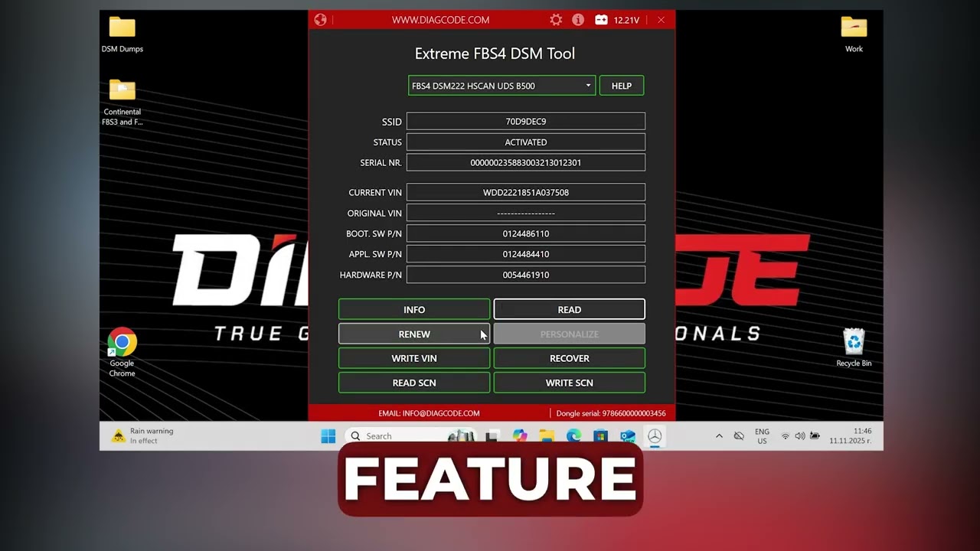Click the INFO button

click(x=414, y=309)
